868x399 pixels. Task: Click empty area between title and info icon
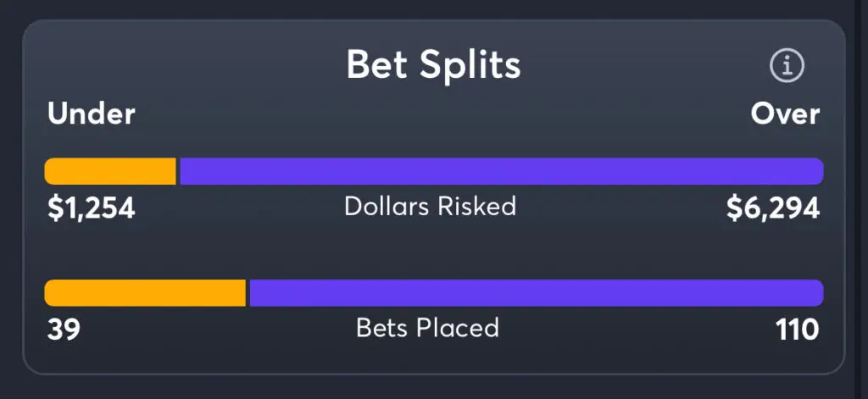(644, 65)
